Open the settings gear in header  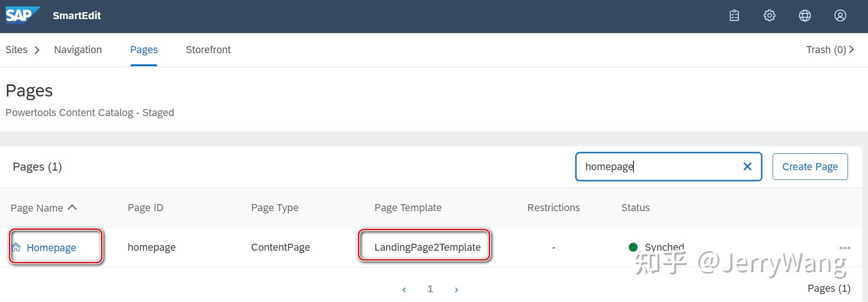[769, 15]
